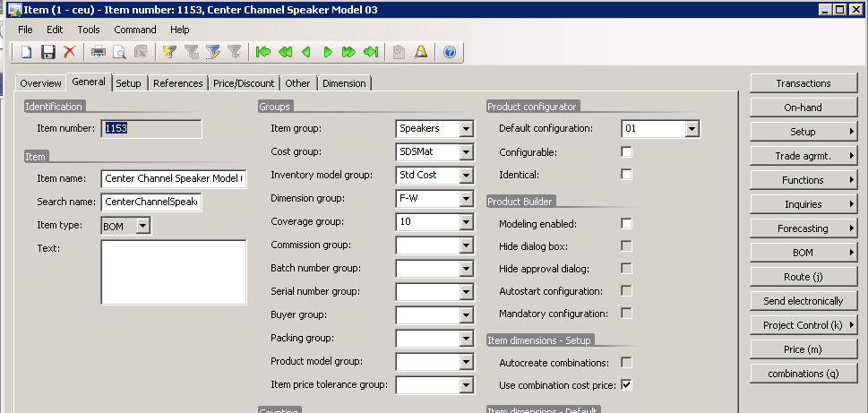Expand the Item type dropdown

click(142, 227)
